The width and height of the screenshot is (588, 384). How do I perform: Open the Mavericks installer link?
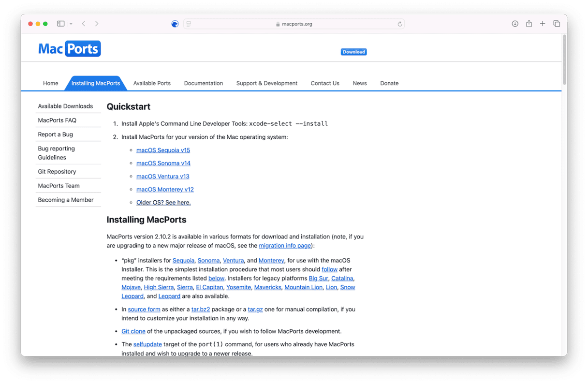(267, 287)
